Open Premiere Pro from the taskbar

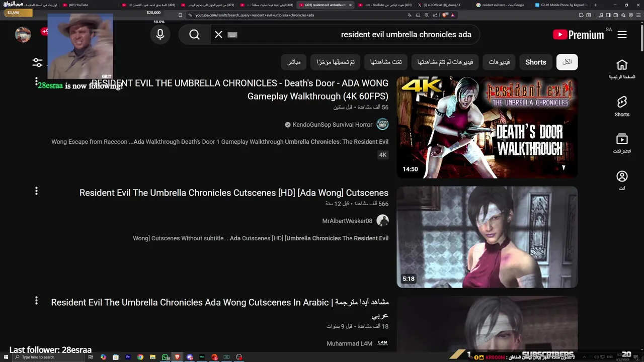128,357
